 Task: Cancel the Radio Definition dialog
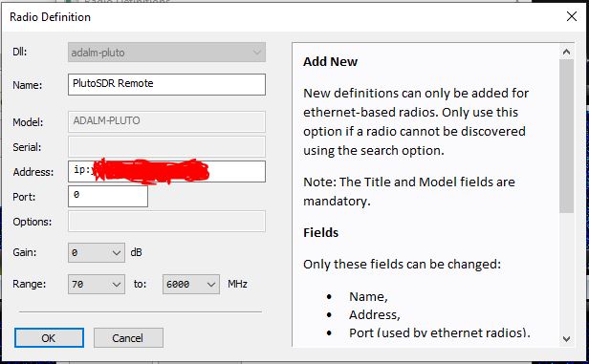coord(128,338)
